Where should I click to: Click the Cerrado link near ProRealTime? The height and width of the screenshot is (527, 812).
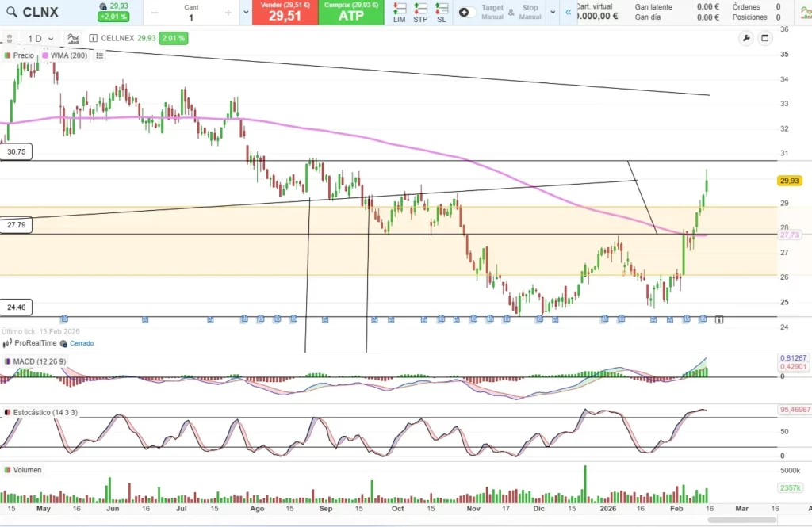[x=82, y=343]
